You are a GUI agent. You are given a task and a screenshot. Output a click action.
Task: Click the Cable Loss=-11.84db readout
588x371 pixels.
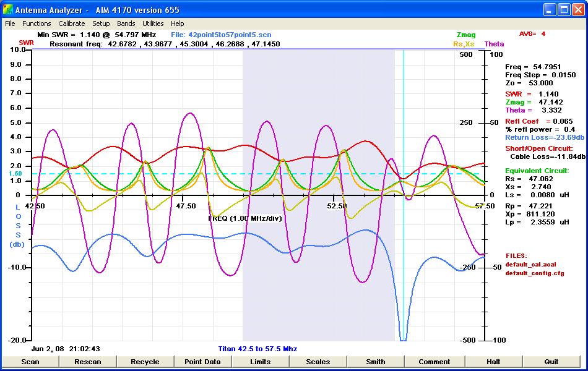pos(548,156)
